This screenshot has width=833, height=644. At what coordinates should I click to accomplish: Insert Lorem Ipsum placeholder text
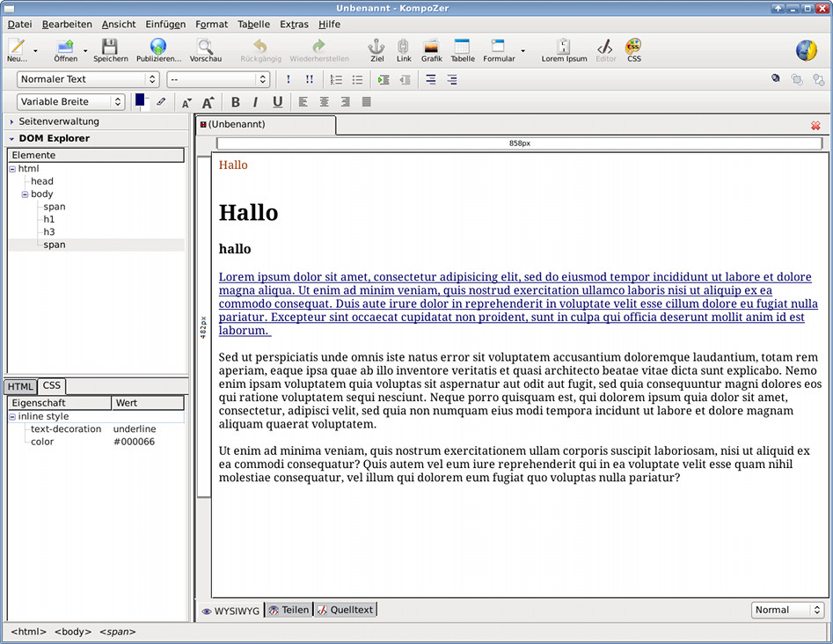(564, 48)
